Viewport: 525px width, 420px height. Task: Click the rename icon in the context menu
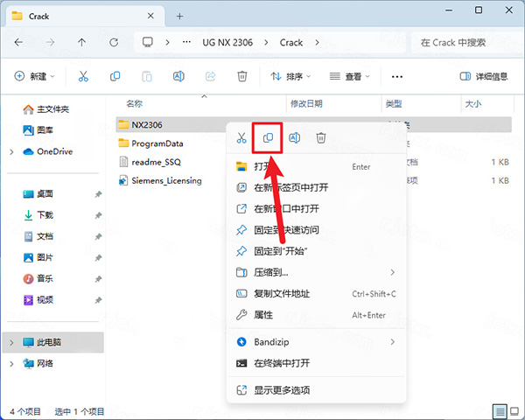point(294,137)
